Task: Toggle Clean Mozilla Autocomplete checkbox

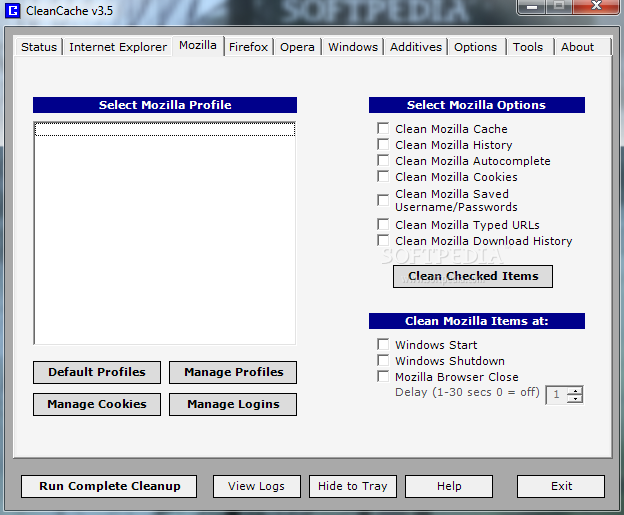Action: click(383, 160)
